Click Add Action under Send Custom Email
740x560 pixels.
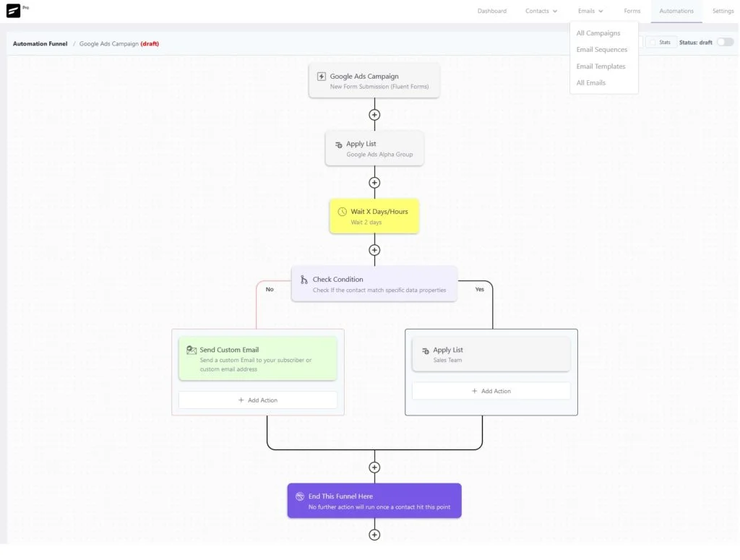coord(258,400)
